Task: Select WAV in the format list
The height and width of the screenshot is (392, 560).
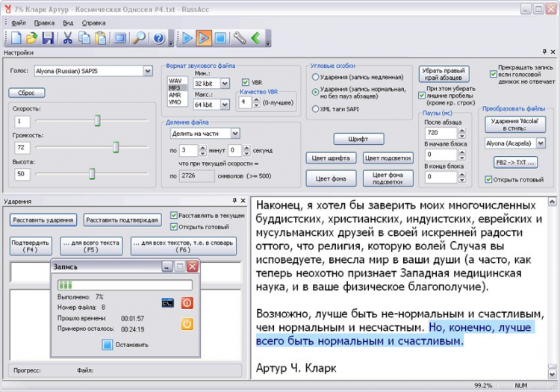Action: click(x=177, y=81)
